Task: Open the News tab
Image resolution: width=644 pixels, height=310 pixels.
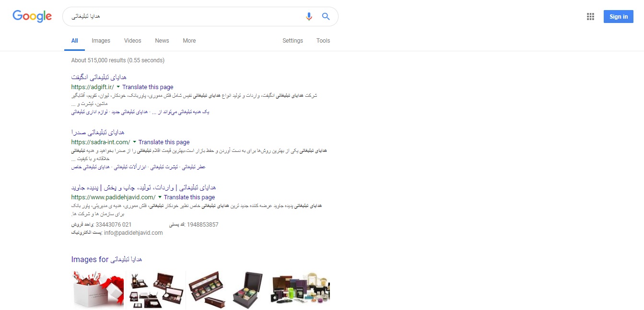Action: pyautogui.click(x=162, y=41)
